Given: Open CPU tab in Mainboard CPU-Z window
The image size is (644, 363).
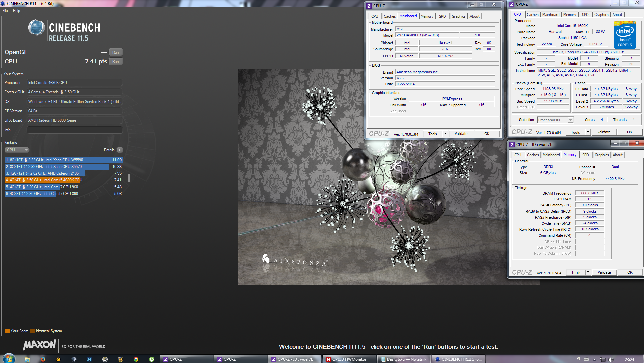Looking at the screenshot, I should click(x=375, y=16).
